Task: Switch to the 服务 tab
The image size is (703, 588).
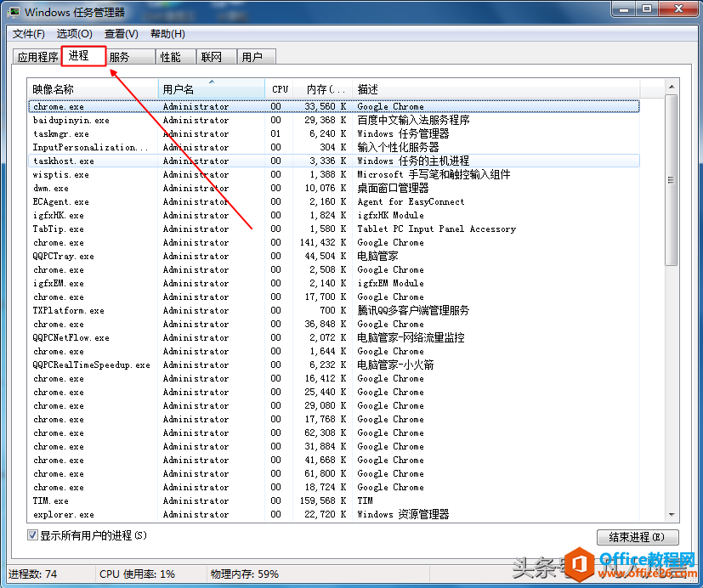Action: (x=130, y=57)
